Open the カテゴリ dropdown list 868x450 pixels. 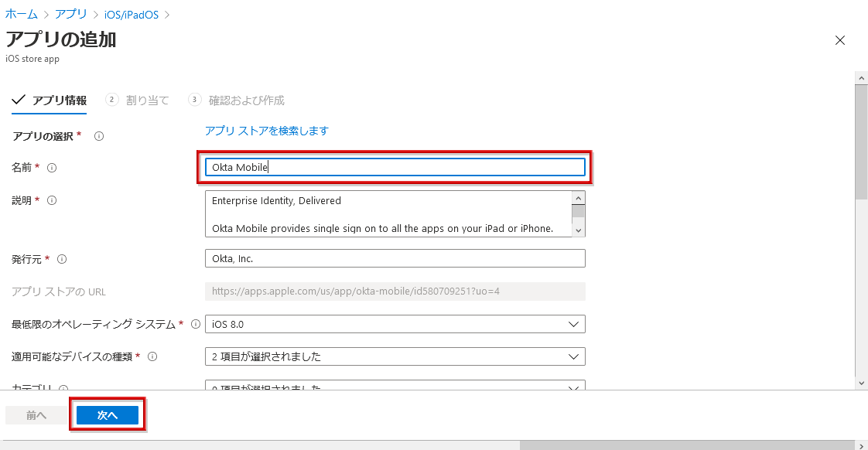coord(395,387)
